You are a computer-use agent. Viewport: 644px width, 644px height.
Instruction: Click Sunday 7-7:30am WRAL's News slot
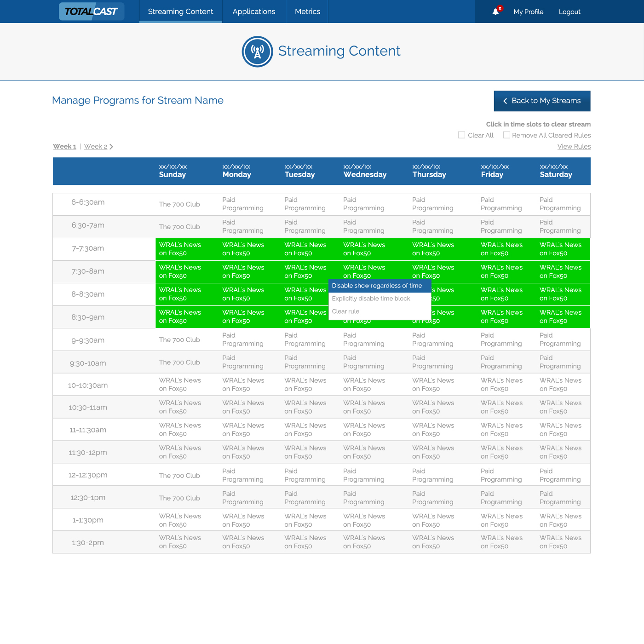coord(180,249)
